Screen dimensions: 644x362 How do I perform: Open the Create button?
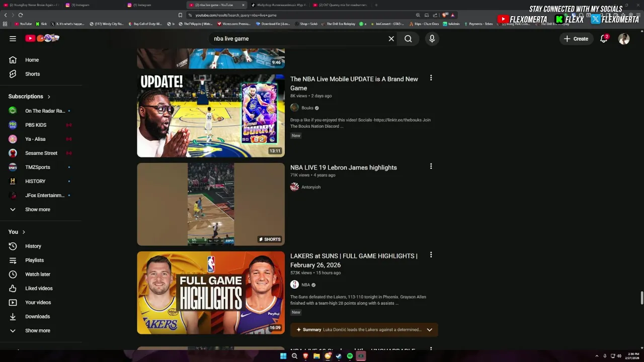click(576, 39)
